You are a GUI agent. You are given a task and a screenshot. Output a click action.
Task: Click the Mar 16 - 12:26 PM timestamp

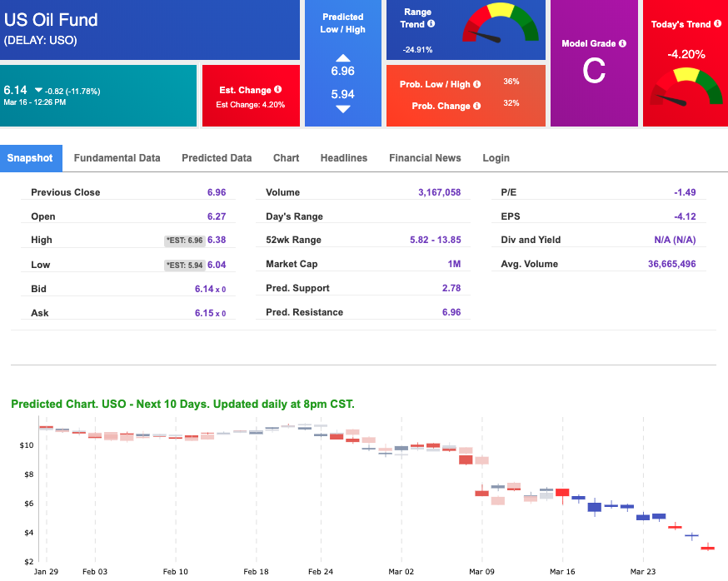[35, 102]
